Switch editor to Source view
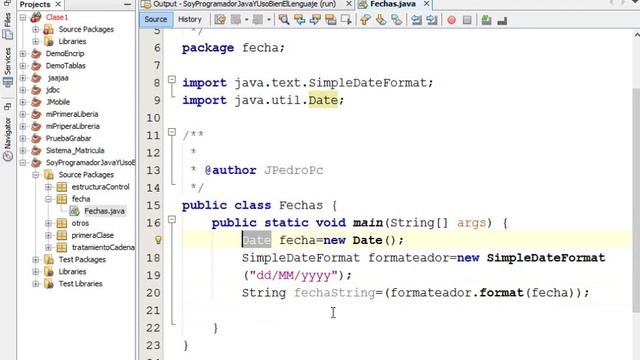This screenshot has height=360, width=640. pos(156,20)
